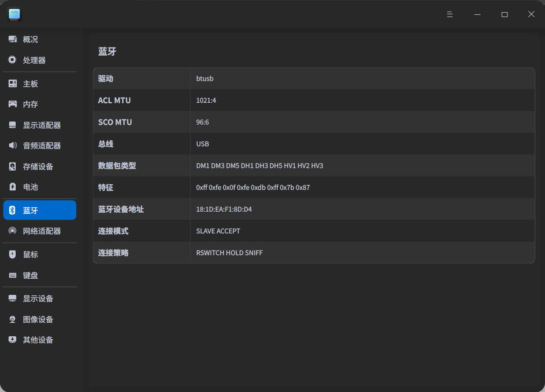The height and width of the screenshot is (392, 545).
Task: Click the Bluetooth address value 18:1D:EA:F1:8D:D4
Action: (x=224, y=209)
